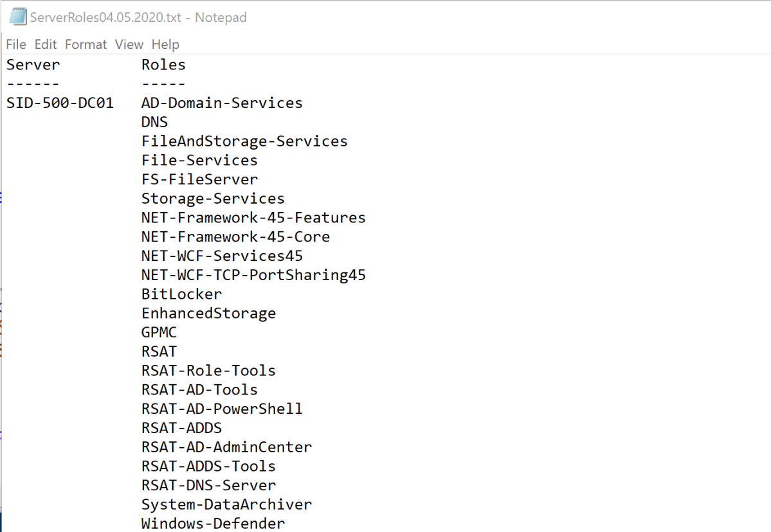This screenshot has width=771, height=532.
Task: Place cursor on the SID-500-DC01 server name
Action: coord(60,103)
